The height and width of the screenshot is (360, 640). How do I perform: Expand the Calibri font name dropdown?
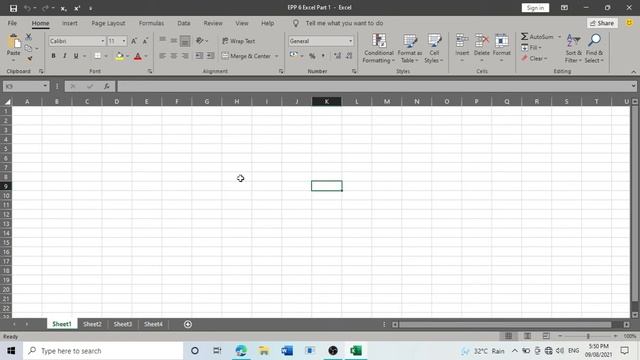tap(102, 41)
